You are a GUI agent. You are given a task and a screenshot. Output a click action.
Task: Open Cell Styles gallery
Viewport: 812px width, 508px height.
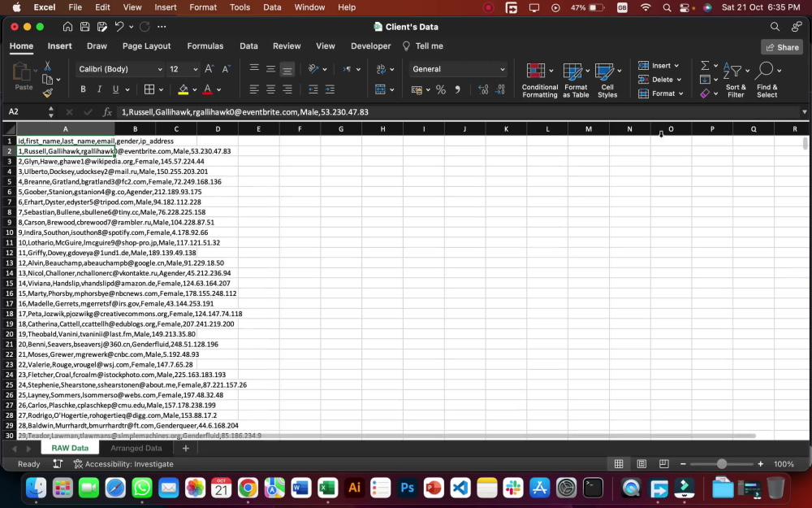[607, 79]
